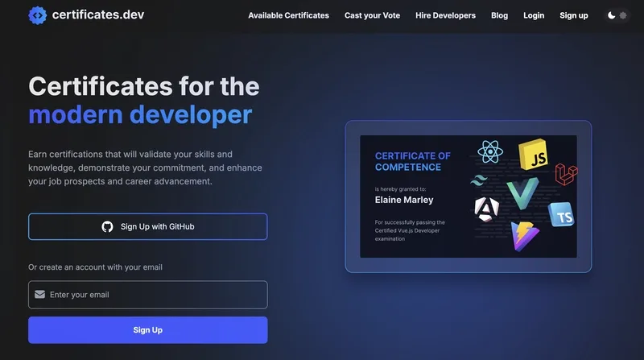Image resolution: width=644 pixels, height=360 pixels.
Task: Click the 'Certified Vue.js Developer examination' text
Action: click(407, 234)
